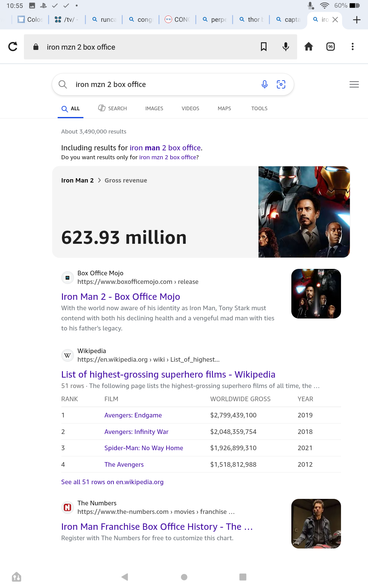Switch to the thor tab
368x588 pixels.
pos(251,20)
